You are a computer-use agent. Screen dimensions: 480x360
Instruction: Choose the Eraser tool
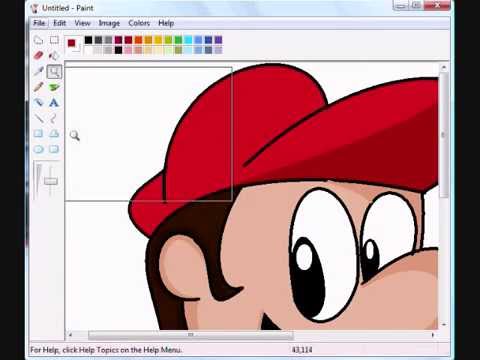pyautogui.click(x=39, y=55)
